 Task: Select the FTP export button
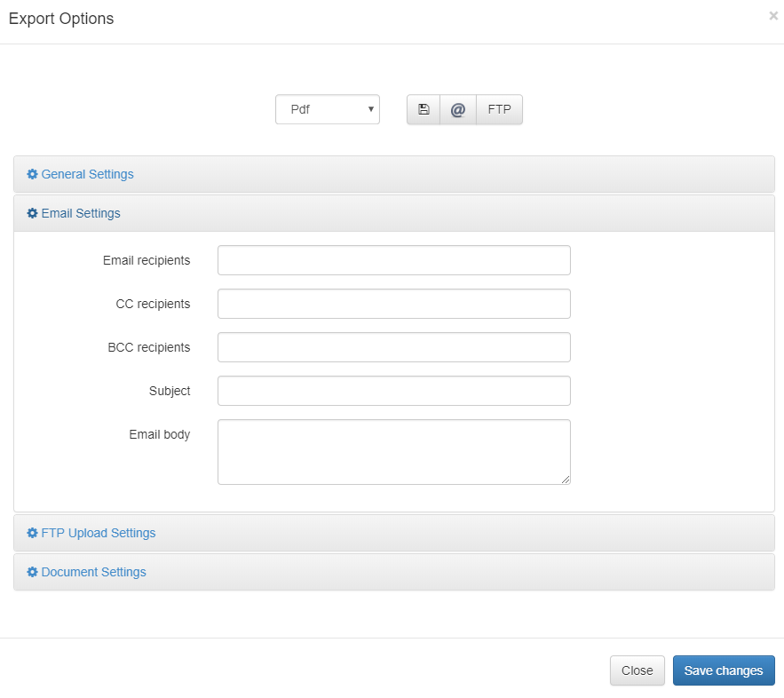click(499, 109)
